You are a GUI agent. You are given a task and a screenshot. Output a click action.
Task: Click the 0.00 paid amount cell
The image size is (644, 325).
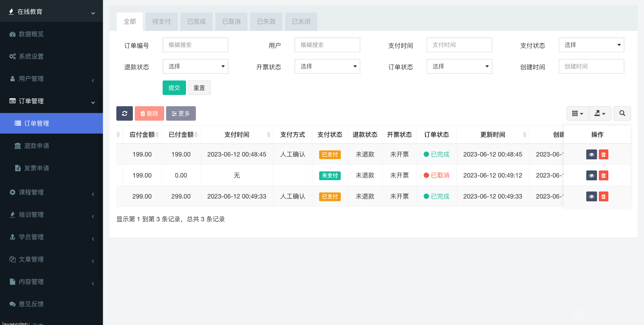[x=181, y=175]
